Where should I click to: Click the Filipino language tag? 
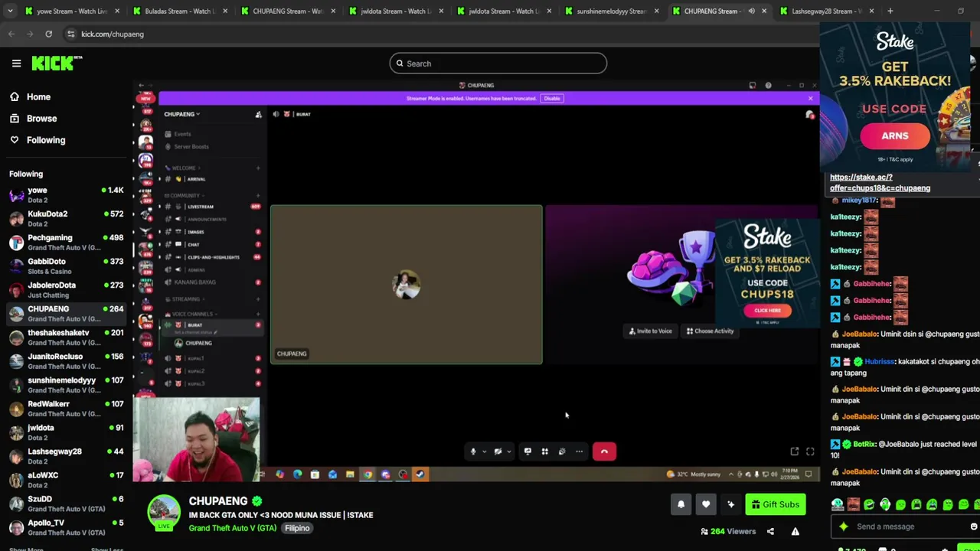tap(297, 528)
